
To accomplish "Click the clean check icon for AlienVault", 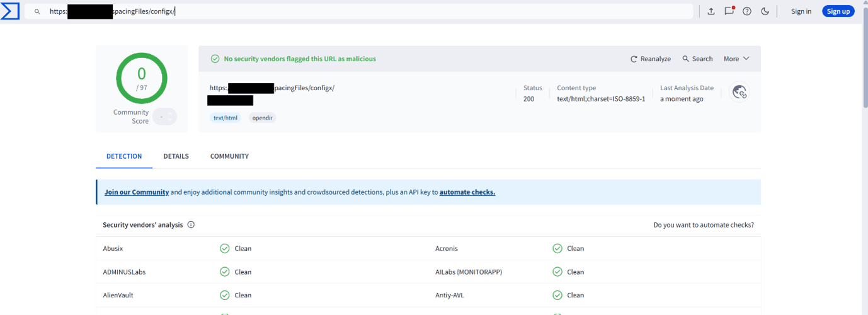I will pyautogui.click(x=224, y=295).
